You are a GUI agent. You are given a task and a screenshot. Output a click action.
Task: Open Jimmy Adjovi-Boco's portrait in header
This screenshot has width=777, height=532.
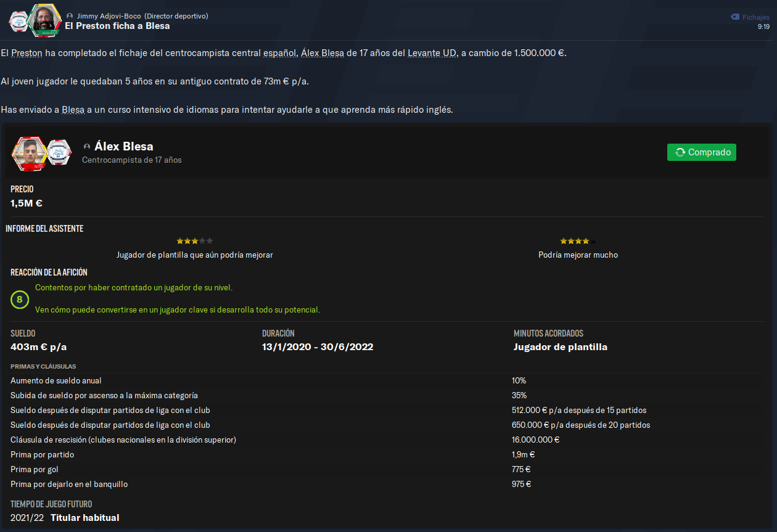tap(44, 20)
